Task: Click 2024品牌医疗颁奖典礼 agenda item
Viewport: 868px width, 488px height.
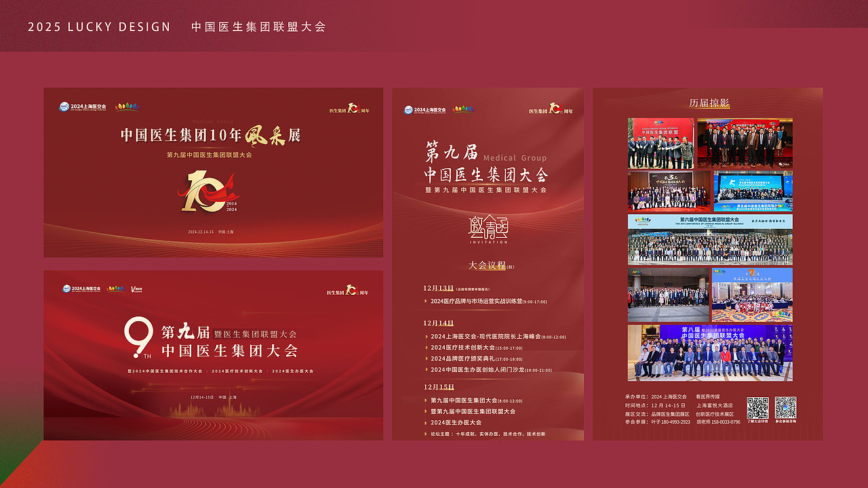Action: tap(477, 359)
